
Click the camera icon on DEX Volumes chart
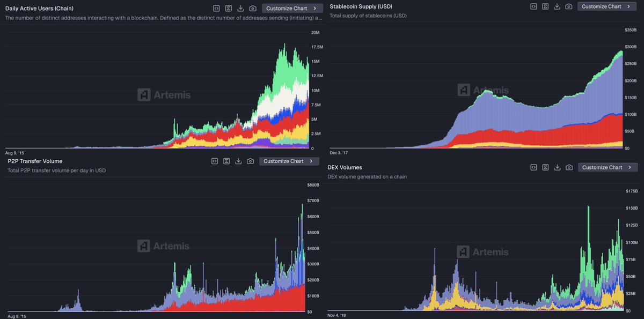click(569, 167)
